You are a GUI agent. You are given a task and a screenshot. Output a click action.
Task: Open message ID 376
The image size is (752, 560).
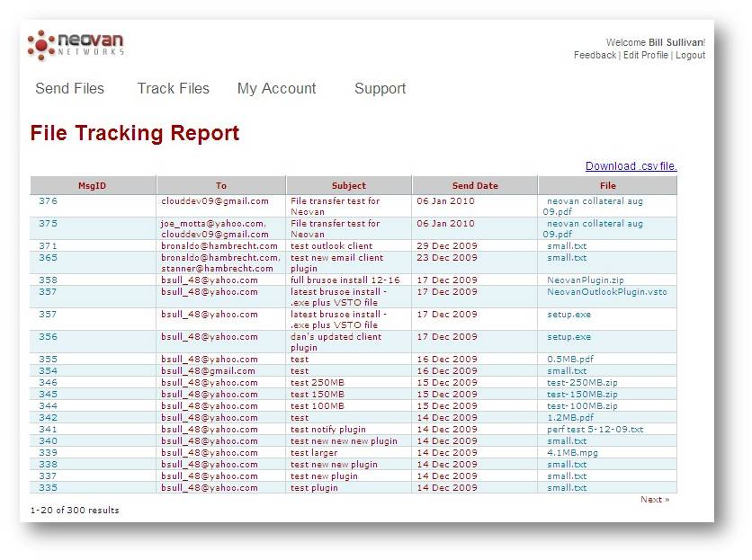pos(48,200)
